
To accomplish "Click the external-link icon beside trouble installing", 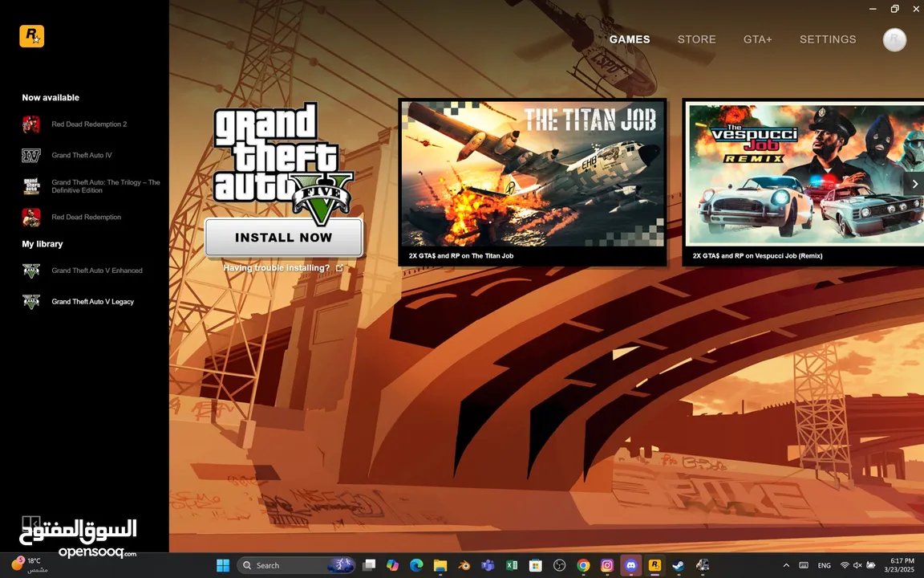I will [339, 268].
